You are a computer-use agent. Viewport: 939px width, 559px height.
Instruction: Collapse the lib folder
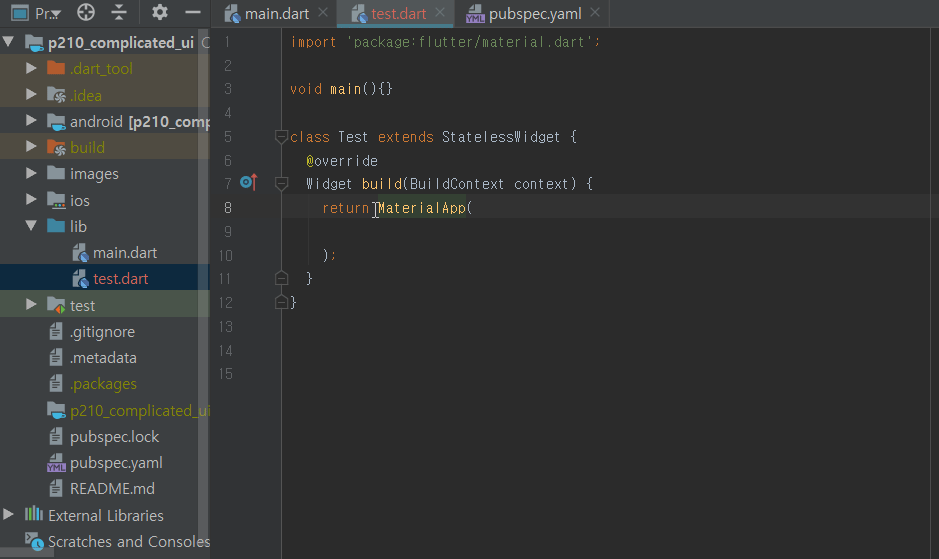[x=31, y=226]
